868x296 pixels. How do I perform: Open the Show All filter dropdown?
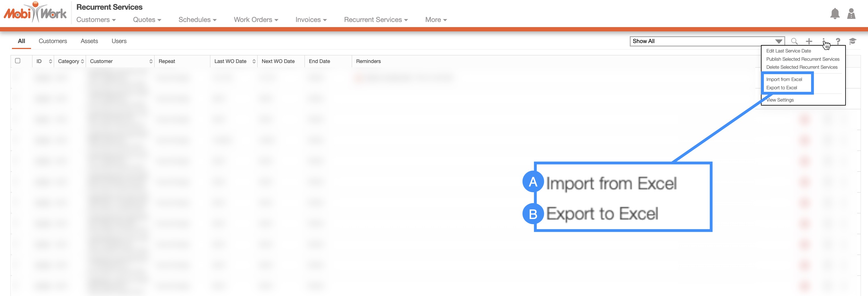[x=707, y=41]
